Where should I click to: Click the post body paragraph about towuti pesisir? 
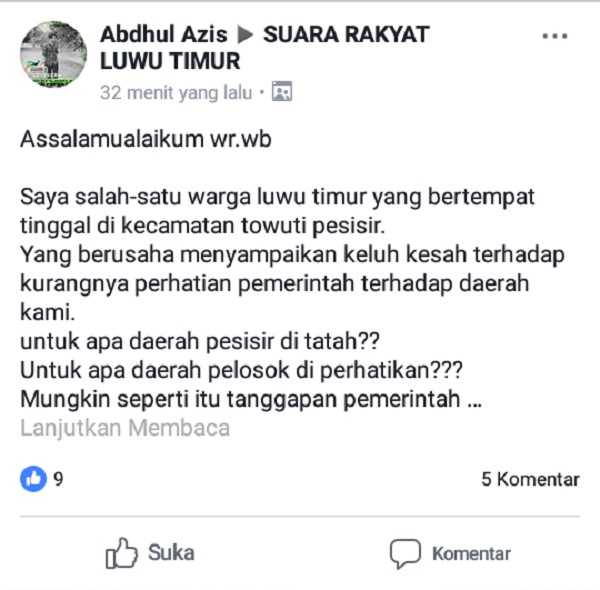point(277,211)
